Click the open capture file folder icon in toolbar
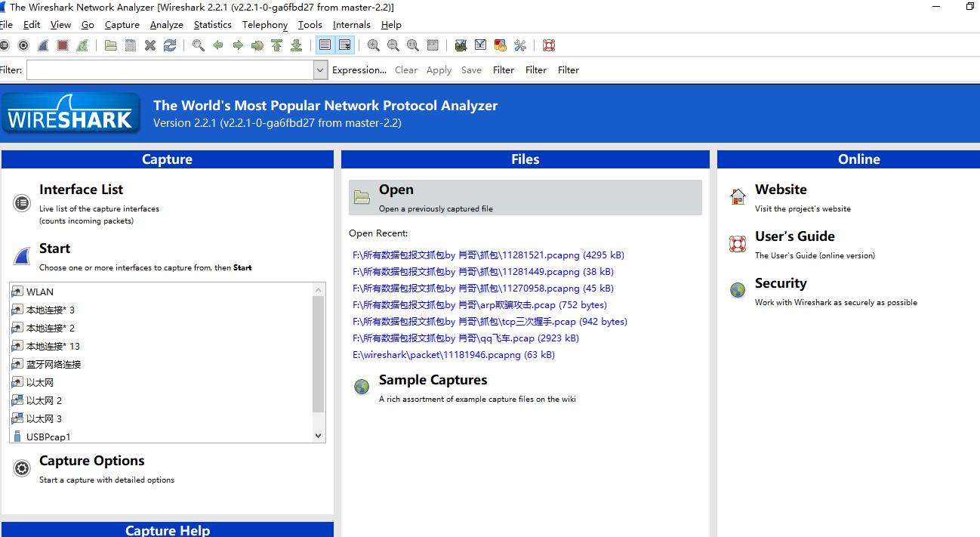The height and width of the screenshot is (537, 980). click(x=111, y=45)
